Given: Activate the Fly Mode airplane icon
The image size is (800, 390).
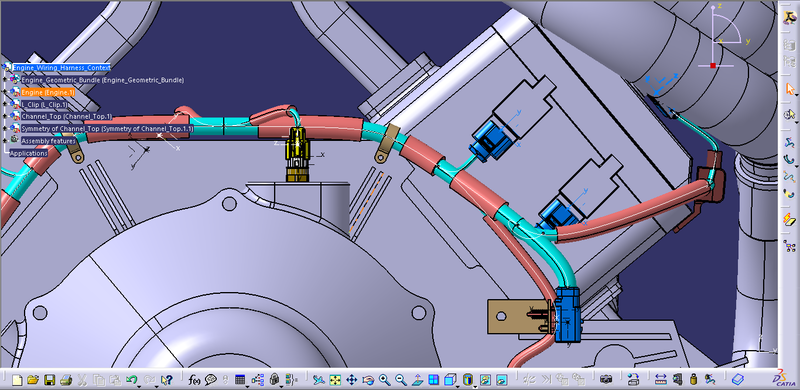Looking at the screenshot, I should pyautogui.click(x=319, y=380).
